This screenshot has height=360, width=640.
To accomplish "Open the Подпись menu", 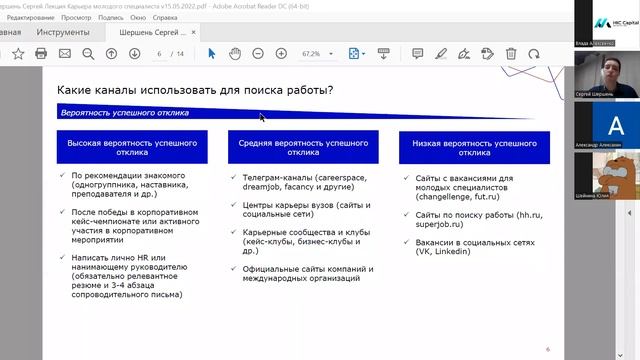I will [111, 18].
